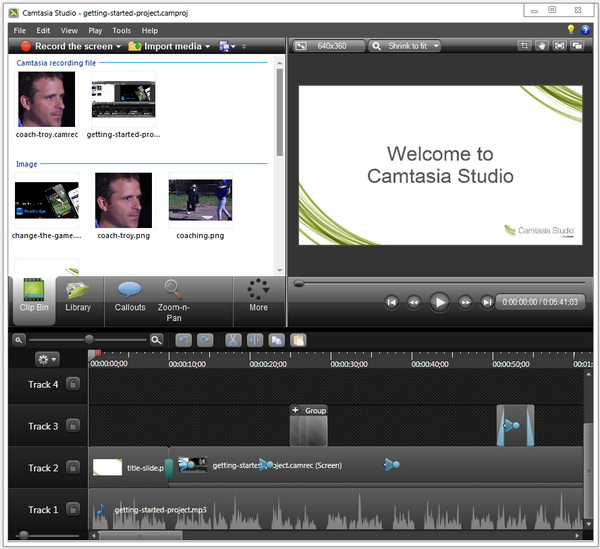
Task: Click the Cut tool scissors icon
Action: click(x=232, y=340)
